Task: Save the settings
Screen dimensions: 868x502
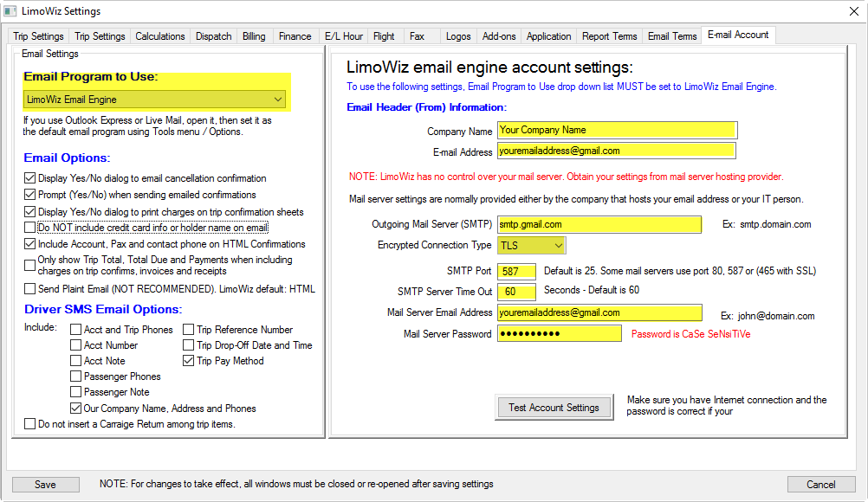Action: [x=45, y=485]
